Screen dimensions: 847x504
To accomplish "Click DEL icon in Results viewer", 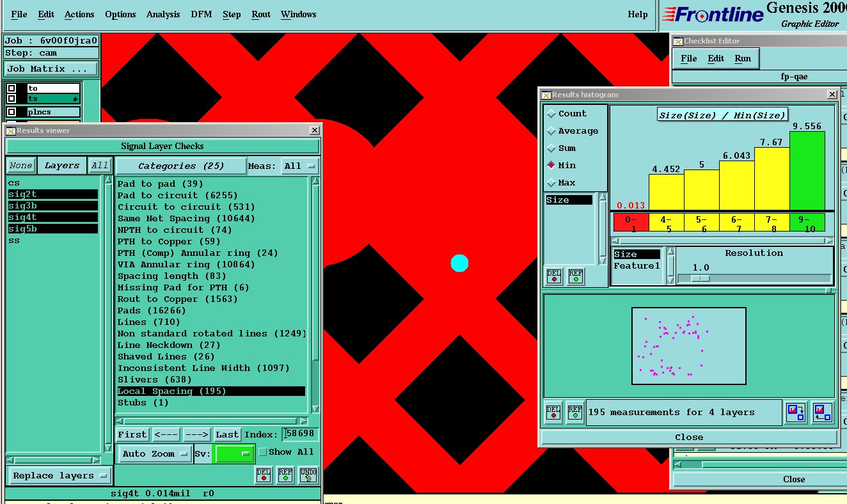I will 263,475.
